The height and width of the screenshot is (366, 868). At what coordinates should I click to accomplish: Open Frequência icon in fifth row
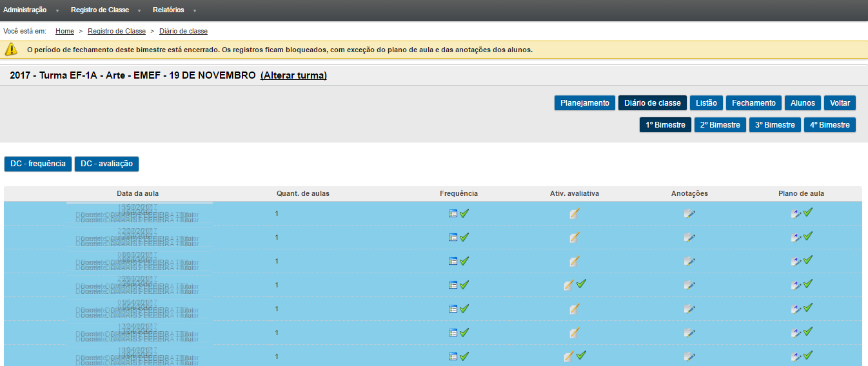453,309
